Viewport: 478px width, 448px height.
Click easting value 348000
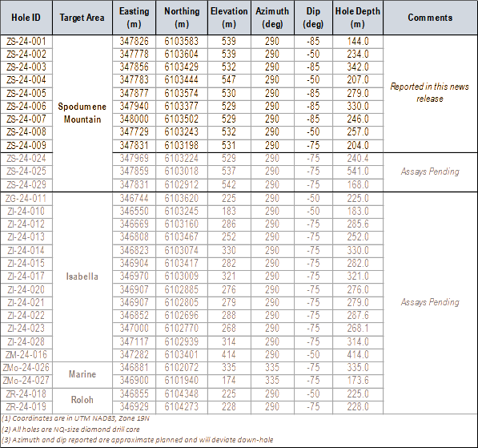coord(135,119)
